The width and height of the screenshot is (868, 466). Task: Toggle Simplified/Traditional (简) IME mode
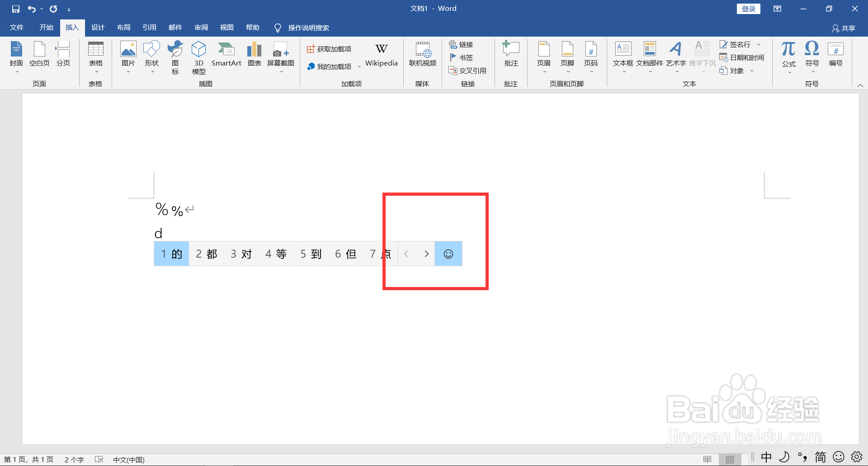tap(821, 457)
